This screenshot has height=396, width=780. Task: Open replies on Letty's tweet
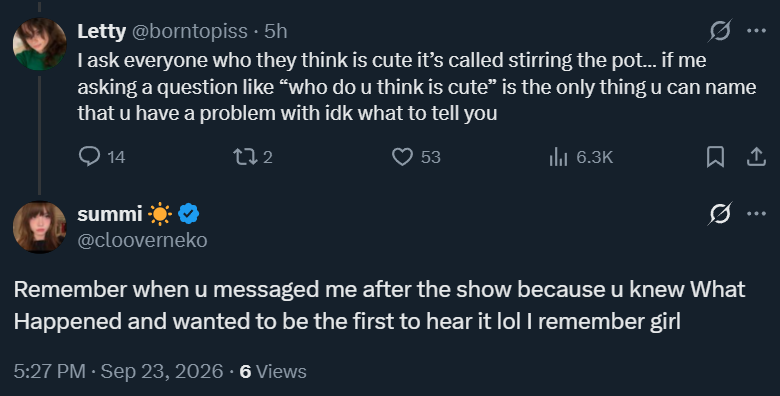[x=102, y=157]
